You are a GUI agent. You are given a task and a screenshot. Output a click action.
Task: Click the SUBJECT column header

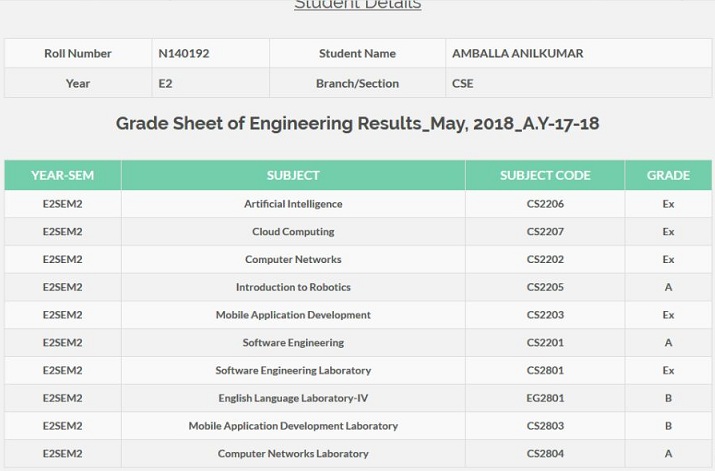click(293, 175)
